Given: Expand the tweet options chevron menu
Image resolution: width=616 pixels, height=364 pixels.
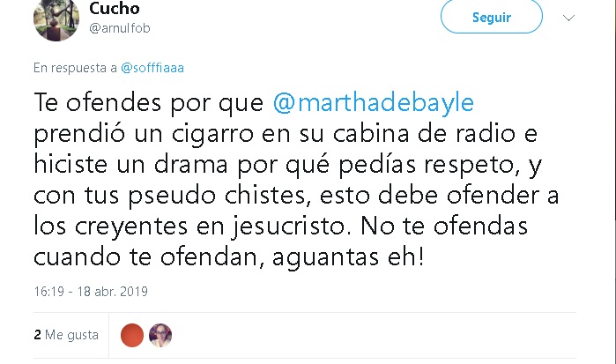Looking at the screenshot, I should [x=568, y=18].
